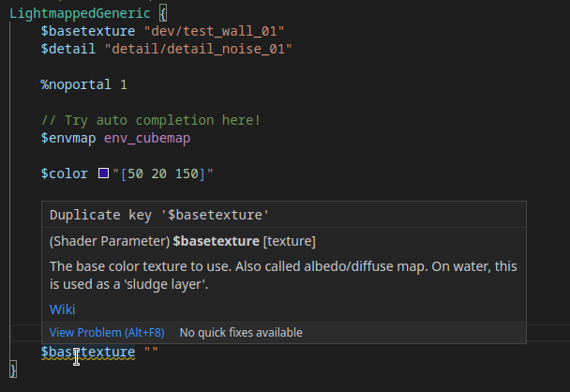Click the env_cubemap value
Image resolution: width=570 pixels, height=392 pixels.
coord(147,138)
